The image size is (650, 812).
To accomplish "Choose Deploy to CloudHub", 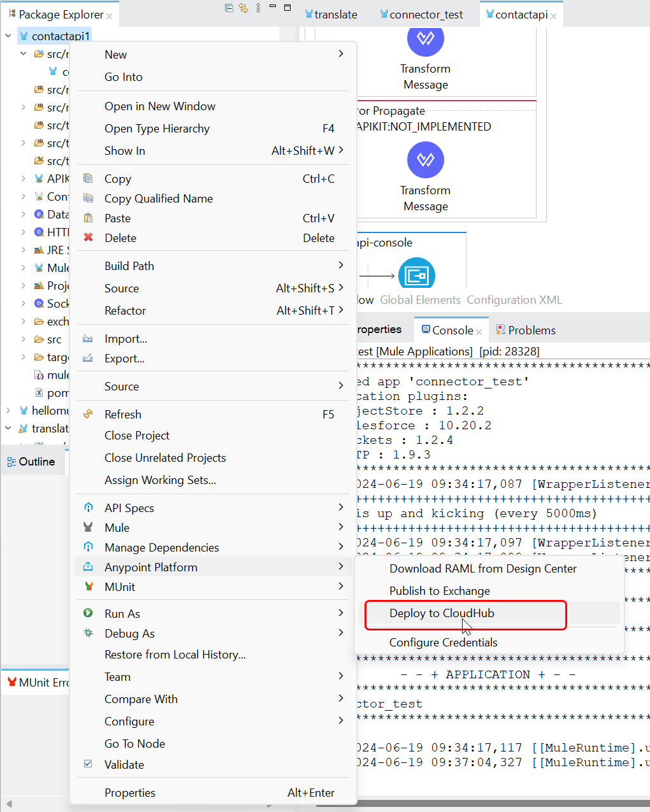I will click(x=442, y=613).
